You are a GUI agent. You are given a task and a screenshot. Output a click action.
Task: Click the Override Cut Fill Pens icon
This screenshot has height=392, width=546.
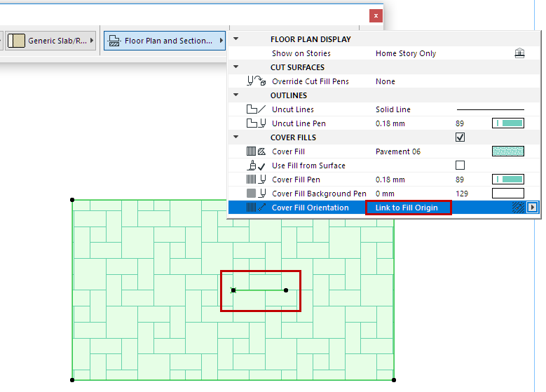coord(257,81)
